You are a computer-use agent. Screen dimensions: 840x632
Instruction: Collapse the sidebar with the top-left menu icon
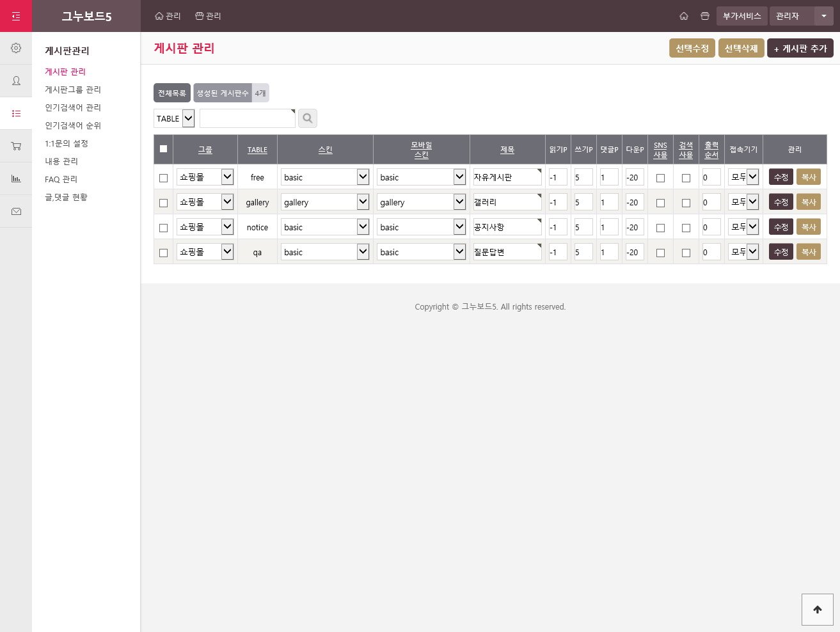coord(16,16)
